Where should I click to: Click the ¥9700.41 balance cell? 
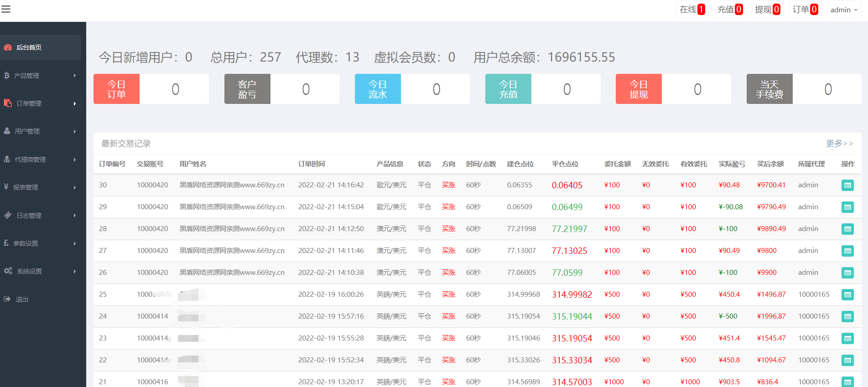pos(771,185)
